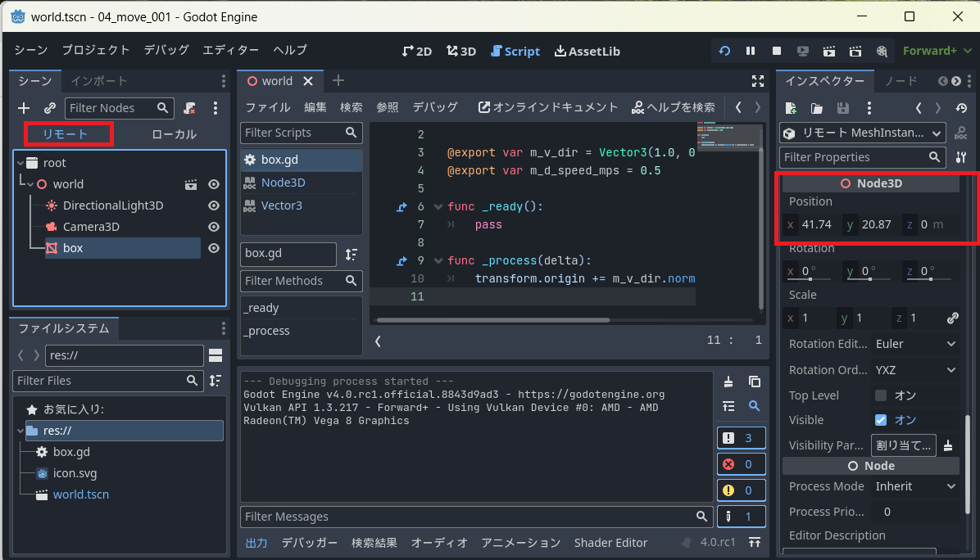This screenshot has width=980, height=560.
Task: Click the script editor horizontal scrollbar
Action: tap(493, 320)
